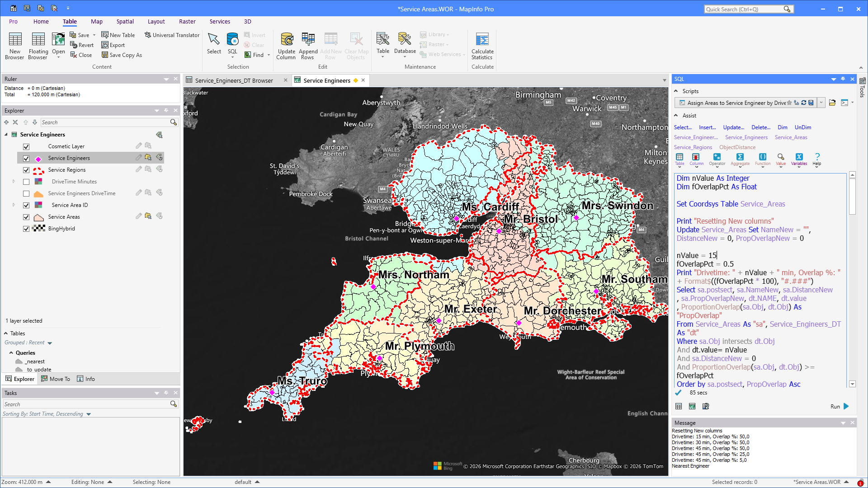Open the Tasks sorting dropdown
This screenshot has width=868, height=488.
click(x=89, y=414)
